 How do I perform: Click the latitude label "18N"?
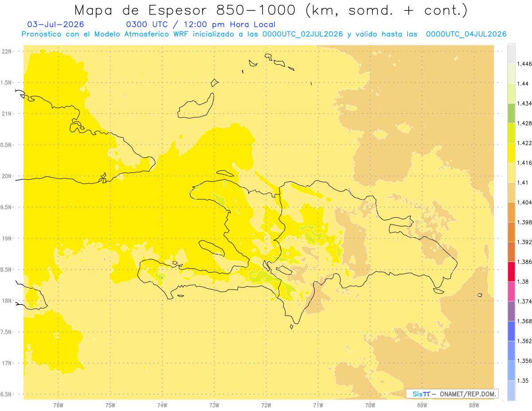point(6,301)
